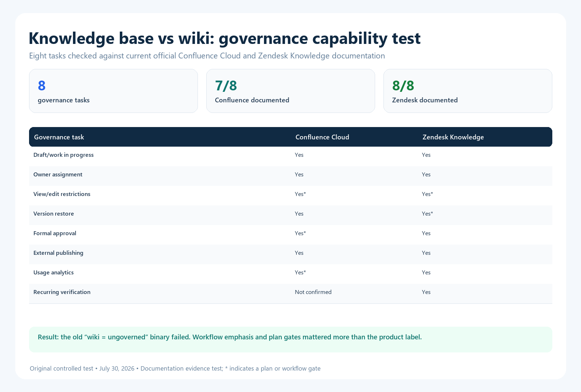Click Confluence "Yes*" cell for View/edit restrictions

[x=300, y=194]
